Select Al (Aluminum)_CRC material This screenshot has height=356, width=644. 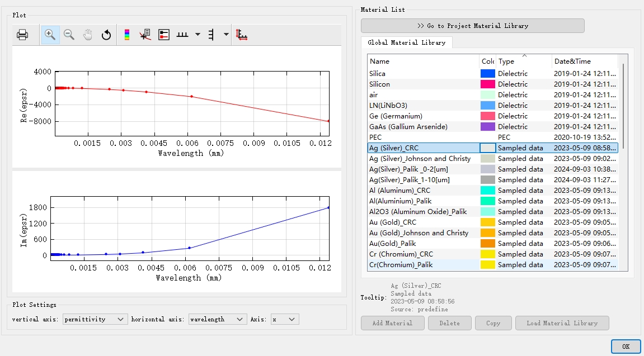pos(492,191)
